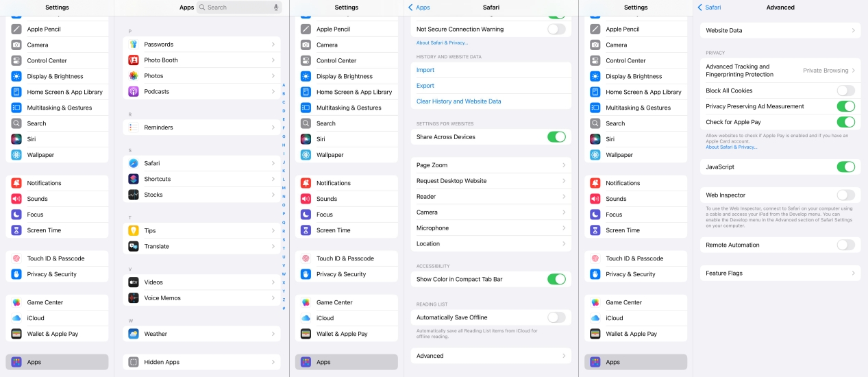Viewport: 868px width, 377px height.
Task: Go back using the Safari back button
Action: [x=709, y=8]
